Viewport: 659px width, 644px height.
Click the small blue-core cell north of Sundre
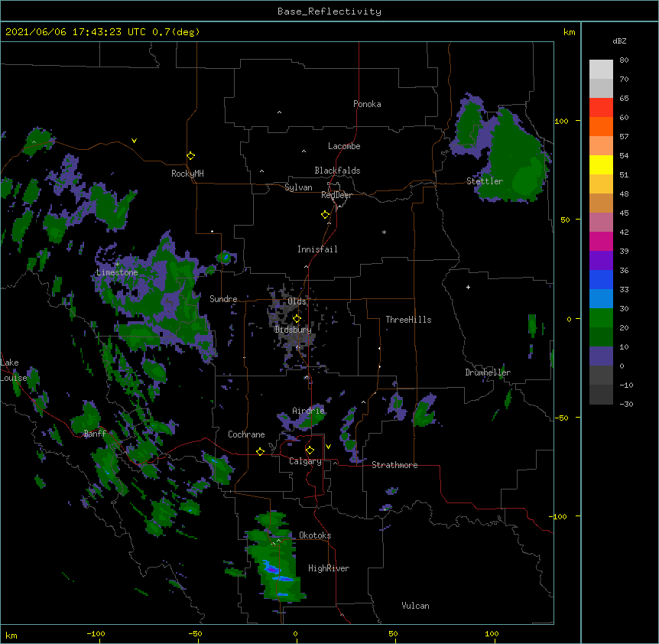[225, 257]
